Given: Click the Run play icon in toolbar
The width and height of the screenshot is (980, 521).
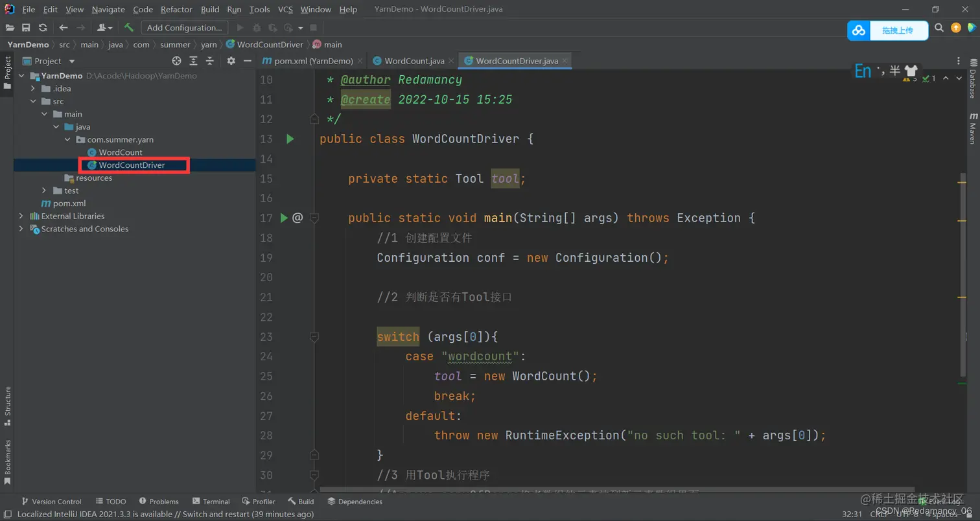Looking at the screenshot, I should pos(240,28).
